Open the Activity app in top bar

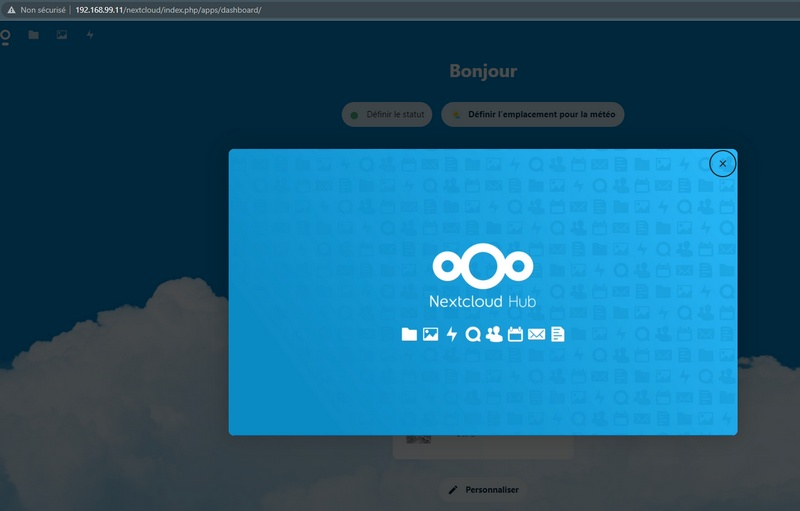(90, 35)
